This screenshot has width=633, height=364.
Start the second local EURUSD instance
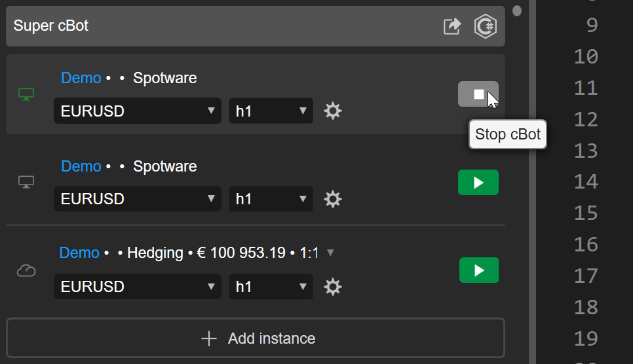[478, 182]
